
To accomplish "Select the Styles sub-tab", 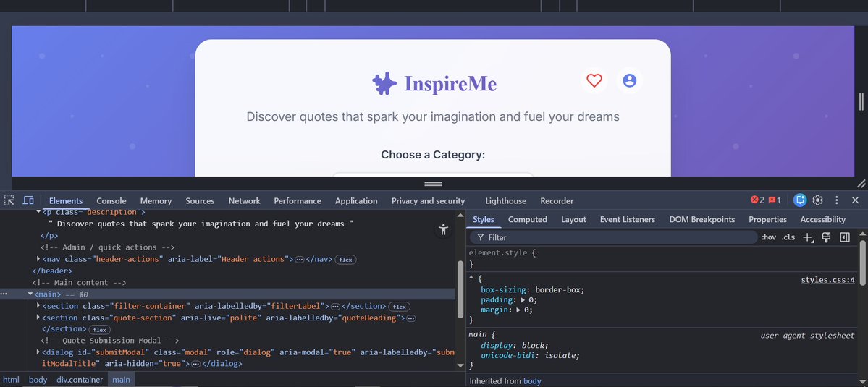I will click(x=484, y=219).
